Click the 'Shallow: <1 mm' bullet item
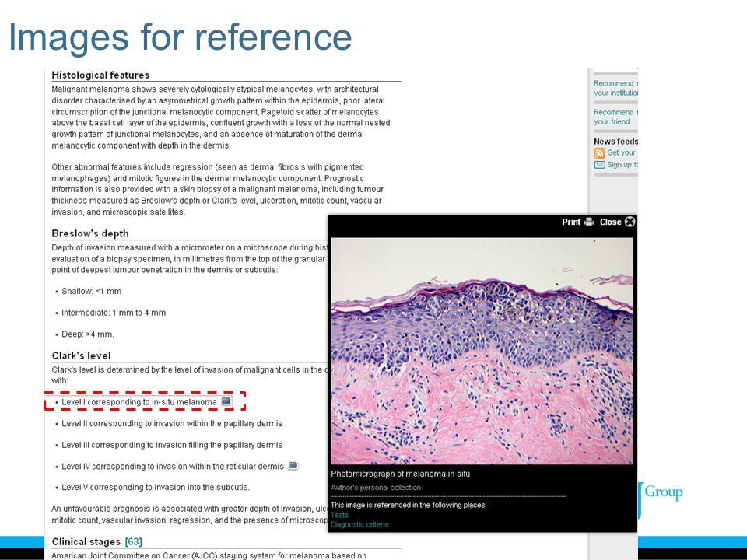Screen dimensions: 747x560 point(92,292)
